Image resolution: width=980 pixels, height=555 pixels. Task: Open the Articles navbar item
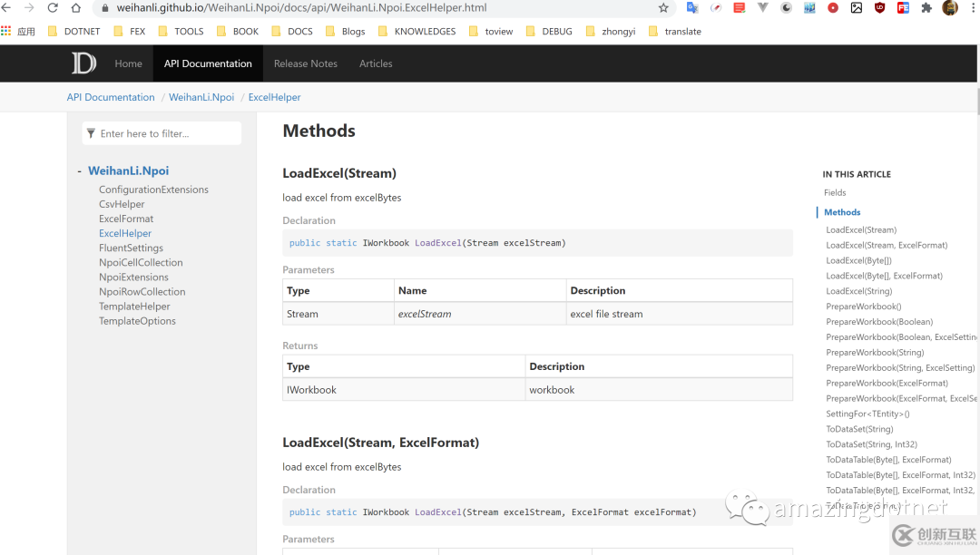point(376,63)
